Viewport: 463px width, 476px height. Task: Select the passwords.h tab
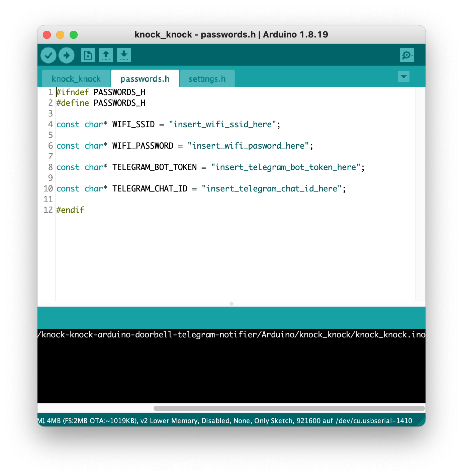pos(145,78)
